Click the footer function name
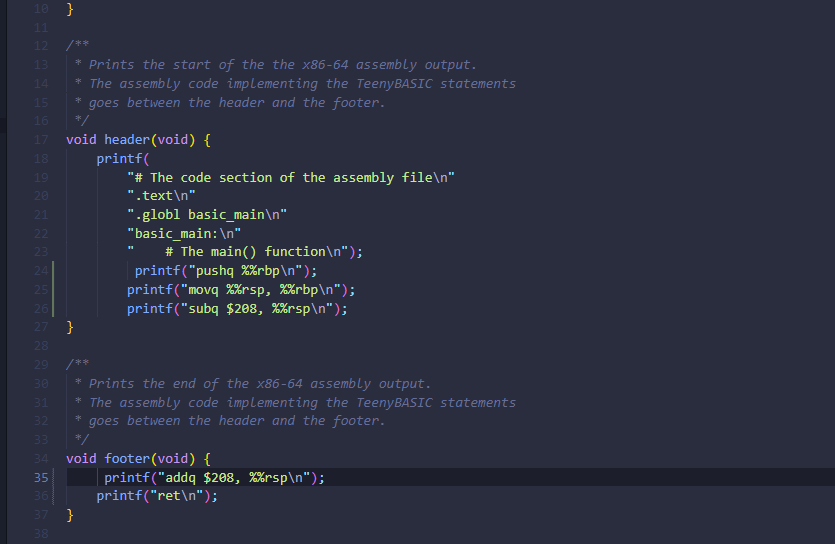The image size is (835, 544). pos(126,458)
